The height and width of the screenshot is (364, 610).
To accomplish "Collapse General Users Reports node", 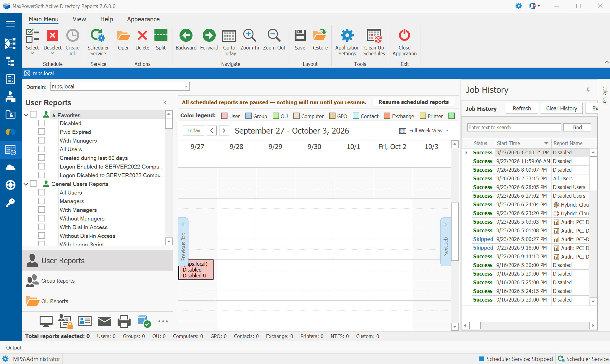I will tap(26, 184).
